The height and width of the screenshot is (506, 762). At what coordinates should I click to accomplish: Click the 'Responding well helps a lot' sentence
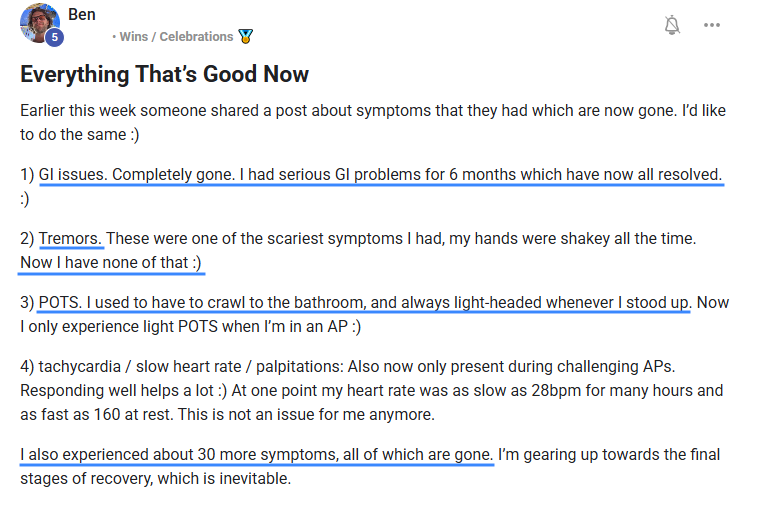[x=118, y=390]
